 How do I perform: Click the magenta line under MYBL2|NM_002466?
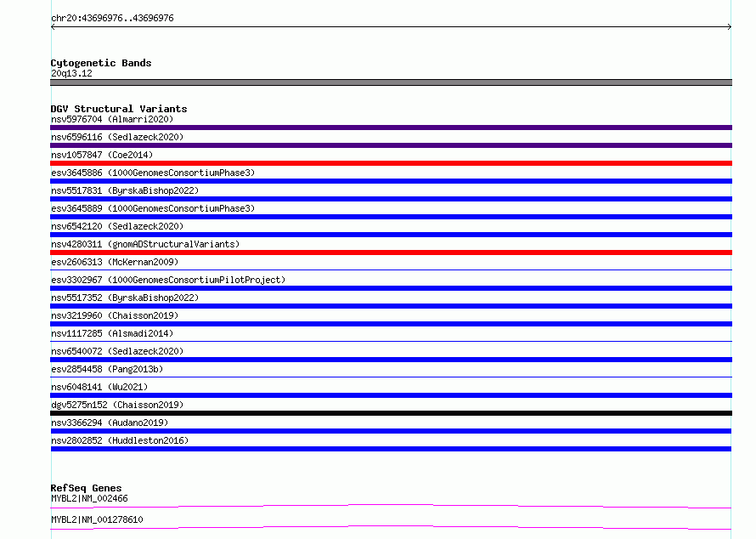[x=391, y=506]
